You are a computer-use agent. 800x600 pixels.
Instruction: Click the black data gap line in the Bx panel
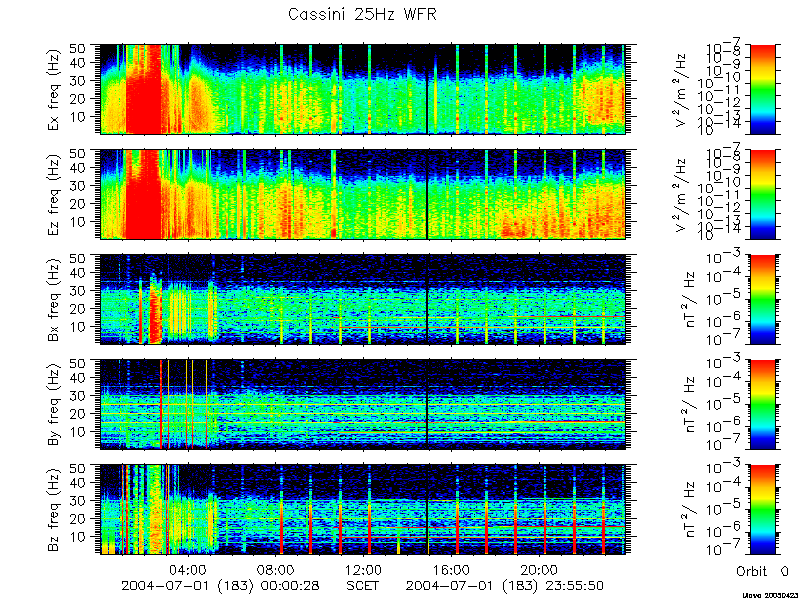tap(427, 299)
